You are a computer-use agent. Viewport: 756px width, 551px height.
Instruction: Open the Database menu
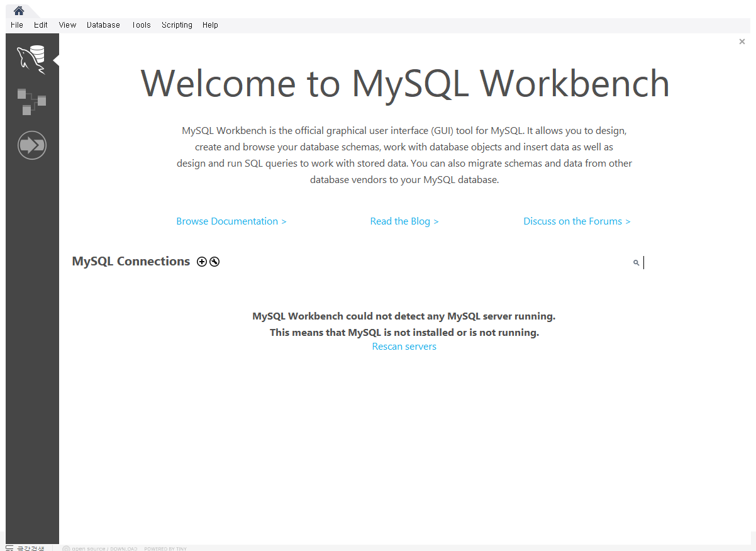103,25
